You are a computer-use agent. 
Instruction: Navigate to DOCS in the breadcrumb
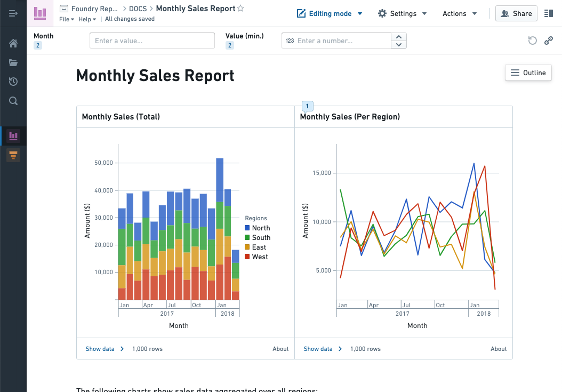pos(138,9)
